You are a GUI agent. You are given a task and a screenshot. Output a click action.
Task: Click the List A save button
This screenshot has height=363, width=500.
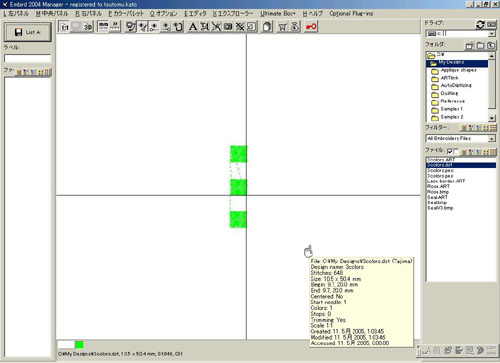(x=28, y=32)
